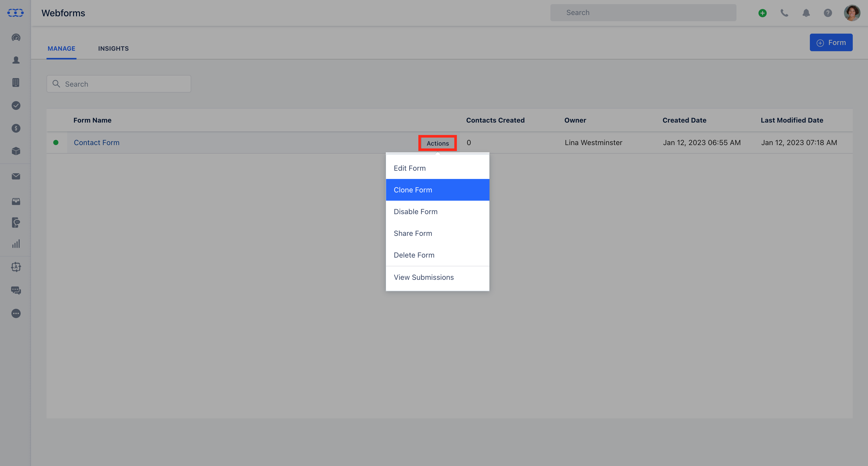Open the phone dialer icon in header
Screen dimensions: 868x466
785,13
